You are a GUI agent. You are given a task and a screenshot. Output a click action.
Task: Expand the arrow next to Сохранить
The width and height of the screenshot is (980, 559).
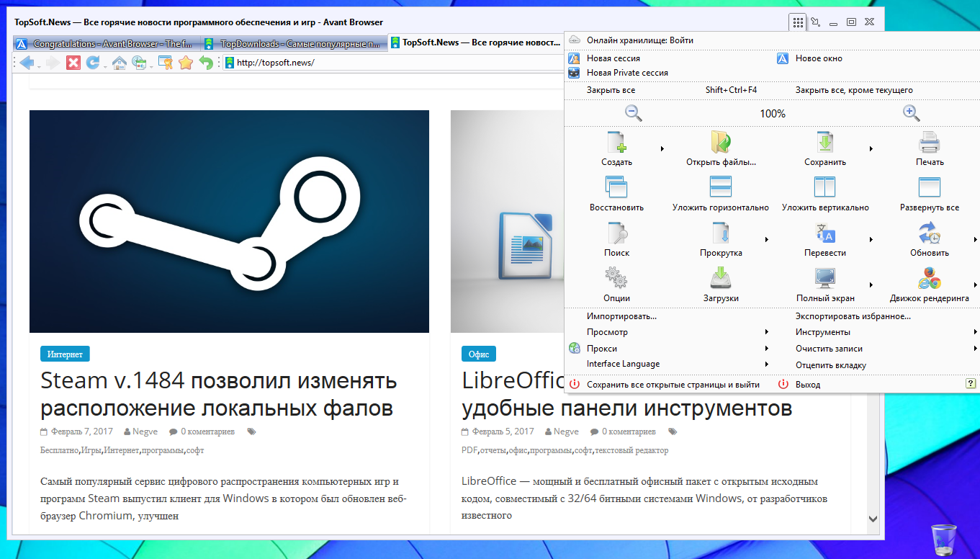(x=871, y=148)
